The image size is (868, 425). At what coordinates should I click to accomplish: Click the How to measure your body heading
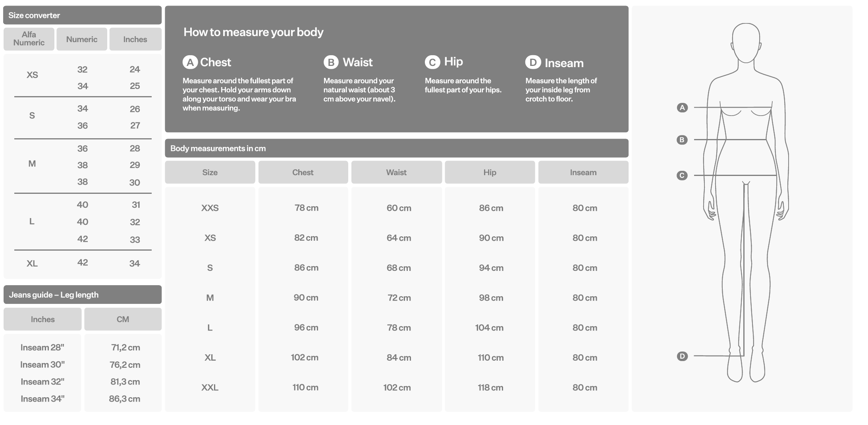[x=253, y=32]
